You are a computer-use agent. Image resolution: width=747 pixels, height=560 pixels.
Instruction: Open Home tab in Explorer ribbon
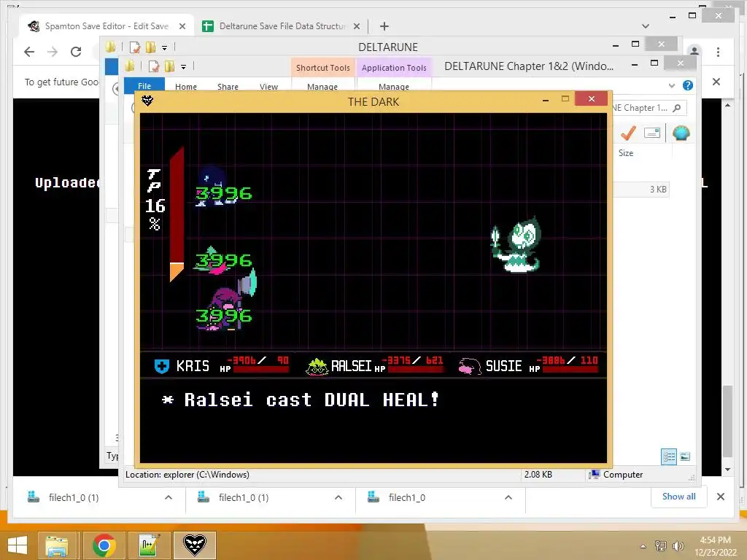(x=186, y=87)
